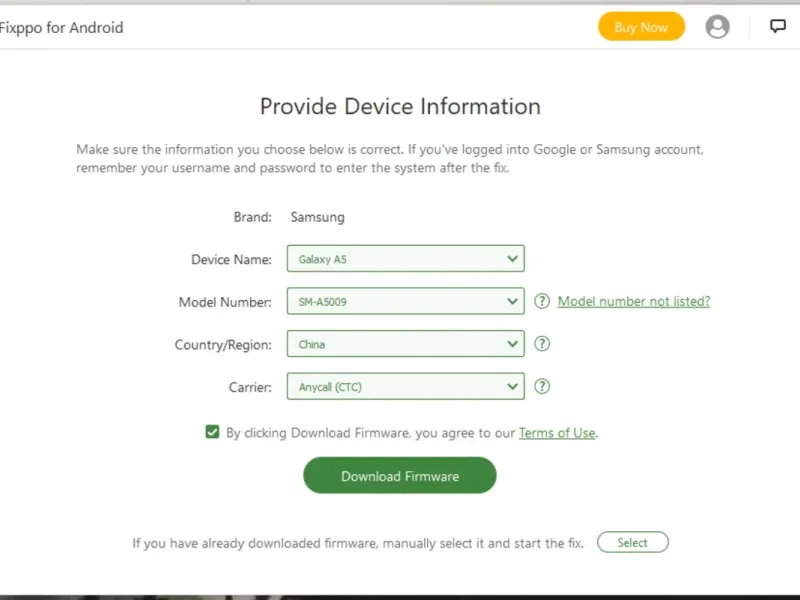Click the Provide Device Information heading

click(400, 107)
